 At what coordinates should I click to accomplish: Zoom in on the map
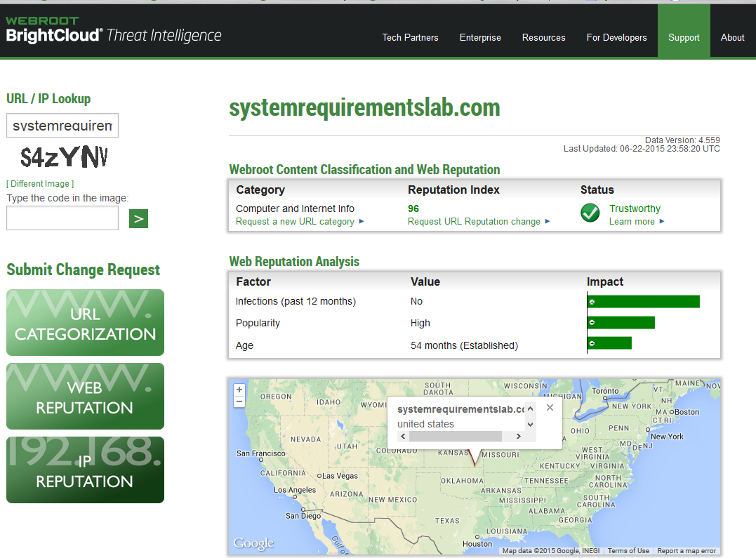pos(239,390)
